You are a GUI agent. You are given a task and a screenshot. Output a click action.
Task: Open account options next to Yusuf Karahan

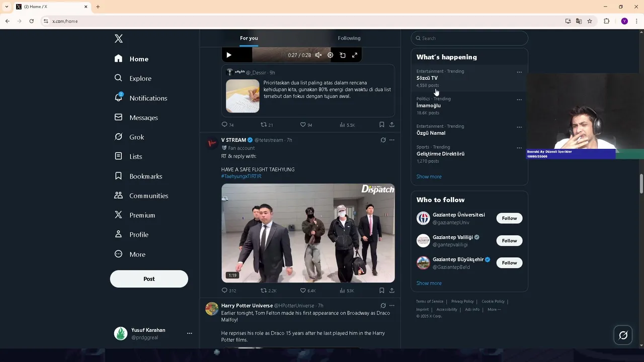(x=190, y=333)
